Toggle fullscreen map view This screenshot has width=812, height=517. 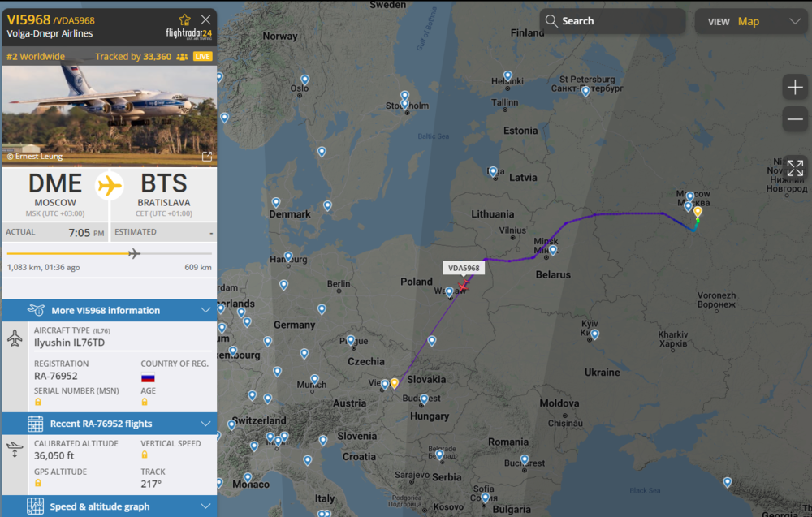795,168
